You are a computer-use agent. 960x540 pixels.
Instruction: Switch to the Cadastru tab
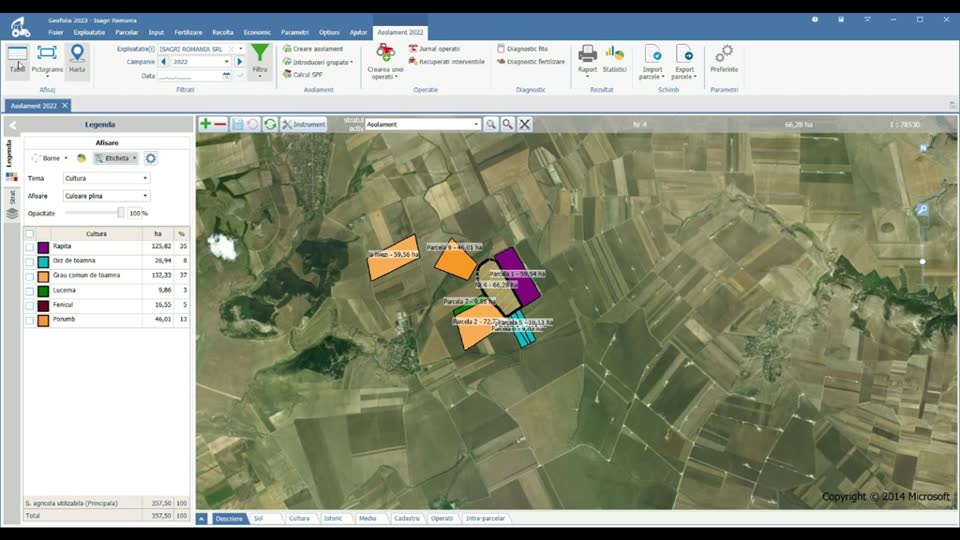(x=407, y=519)
